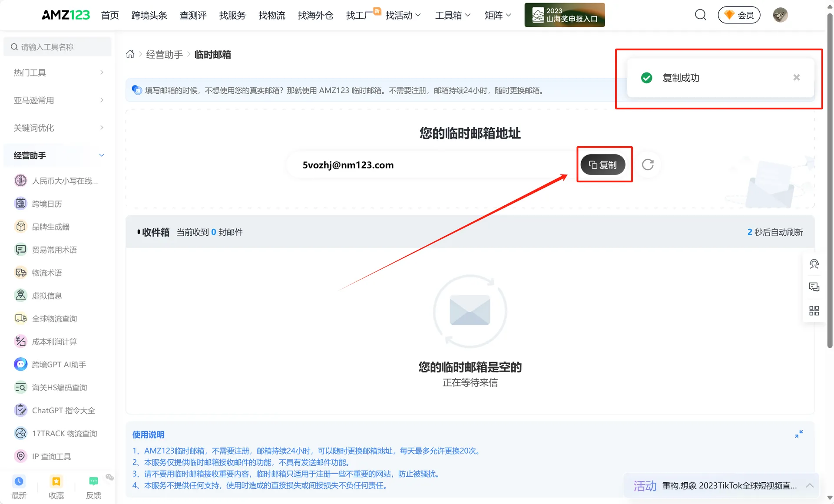Open 跨境头条 in top navigation

click(149, 15)
